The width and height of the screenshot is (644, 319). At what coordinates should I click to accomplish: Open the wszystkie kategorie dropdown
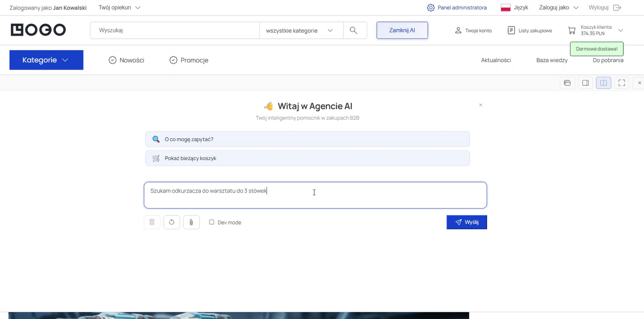pyautogui.click(x=300, y=30)
